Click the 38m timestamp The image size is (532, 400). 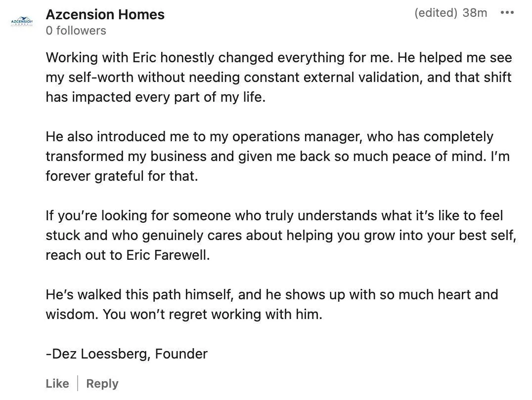click(475, 13)
